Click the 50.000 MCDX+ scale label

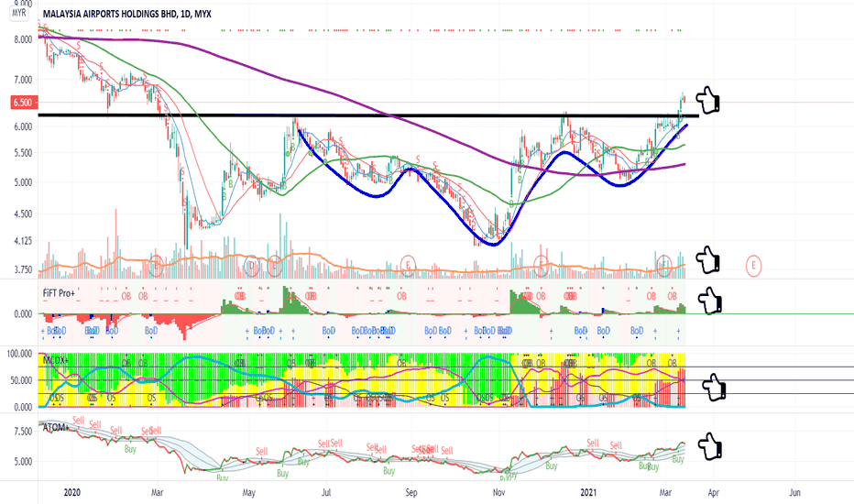22,380
